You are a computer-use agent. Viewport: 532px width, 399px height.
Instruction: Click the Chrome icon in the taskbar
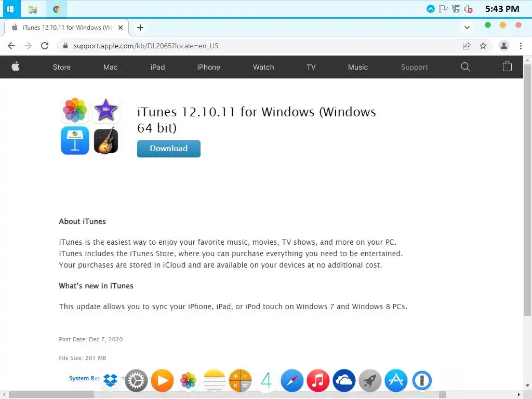(56, 9)
